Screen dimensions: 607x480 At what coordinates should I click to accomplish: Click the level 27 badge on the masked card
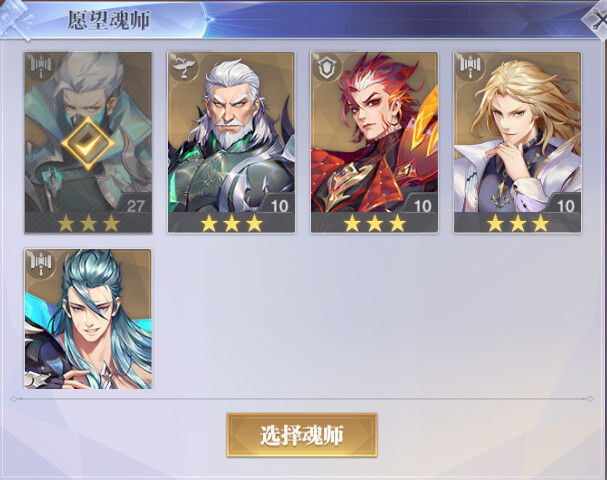click(135, 206)
